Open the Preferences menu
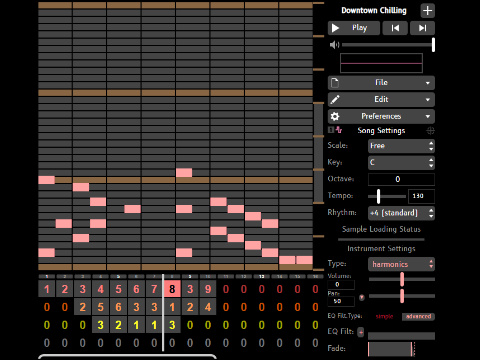This screenshot has width=480, height=360. pyautogui.click(x=381, y=116)
